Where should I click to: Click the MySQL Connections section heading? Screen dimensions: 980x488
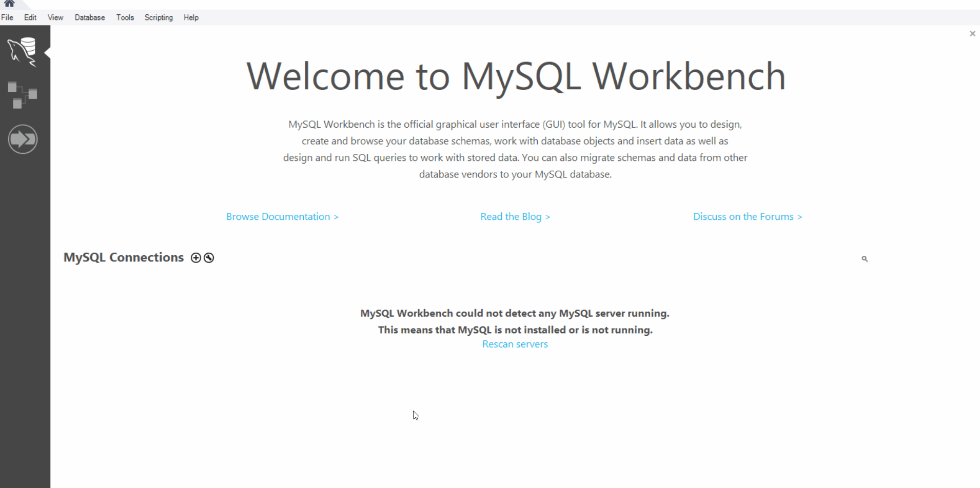click(x=124, y=257)
